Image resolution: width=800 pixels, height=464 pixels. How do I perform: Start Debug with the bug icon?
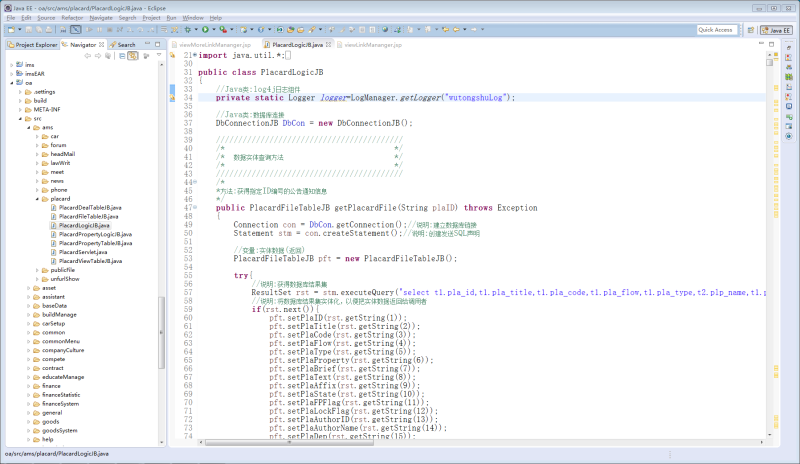coord(188,30)
